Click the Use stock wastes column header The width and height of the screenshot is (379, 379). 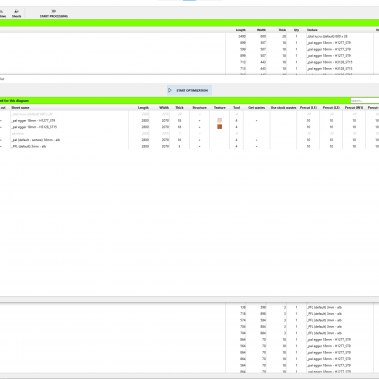coord(283,108)
